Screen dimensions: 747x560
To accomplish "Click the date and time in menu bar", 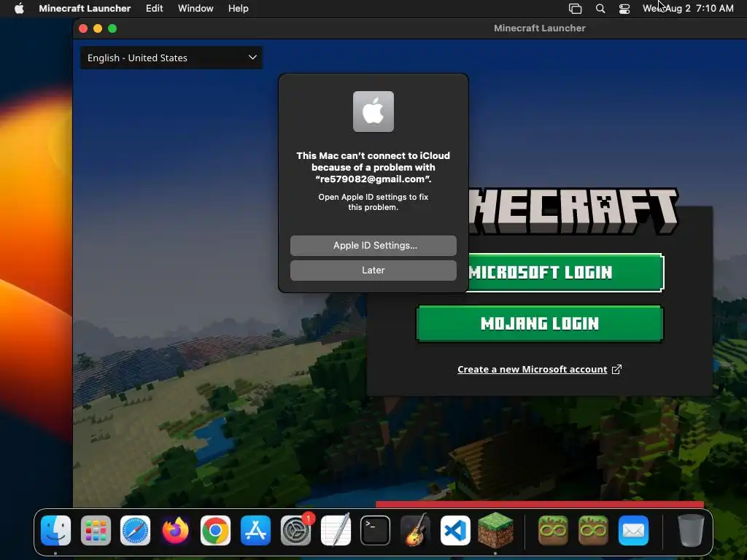I will pyautogui.click(x=688, y=9).
